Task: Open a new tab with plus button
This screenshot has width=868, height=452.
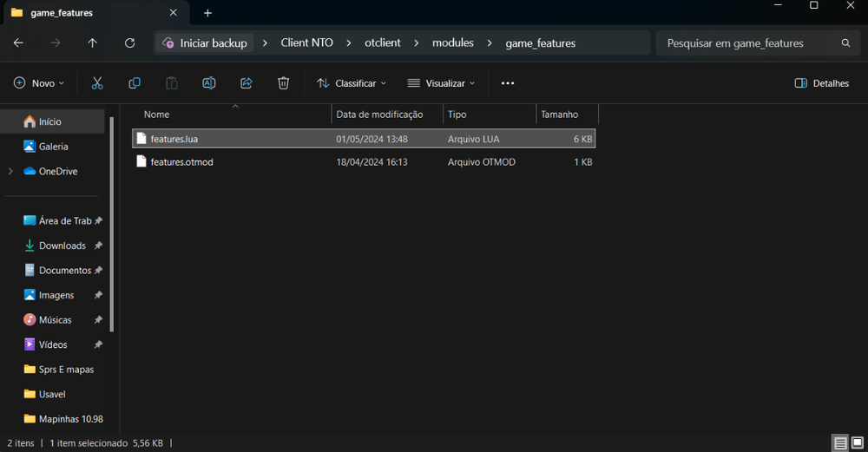Action: (x=207, y=13)
